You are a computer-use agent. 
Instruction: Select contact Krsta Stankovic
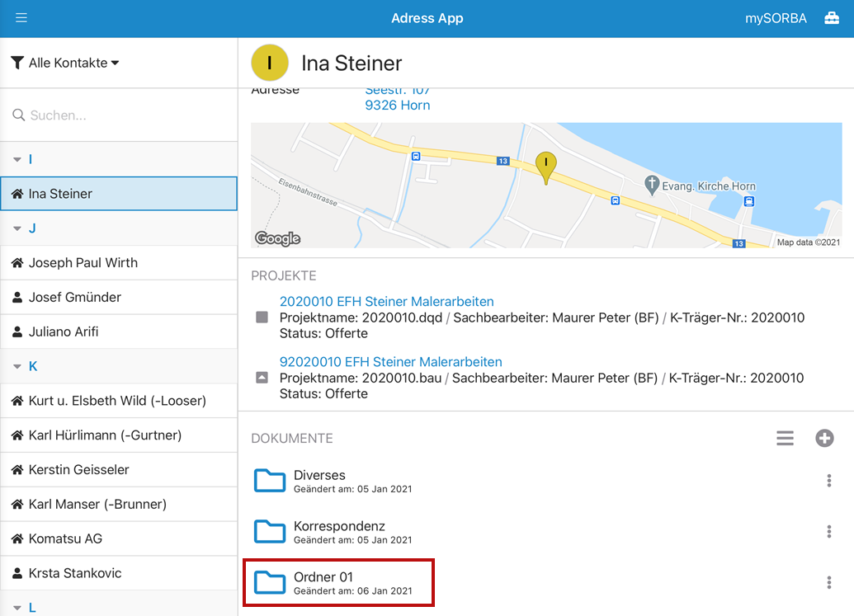pyautogui.click(x=119, y=573)
